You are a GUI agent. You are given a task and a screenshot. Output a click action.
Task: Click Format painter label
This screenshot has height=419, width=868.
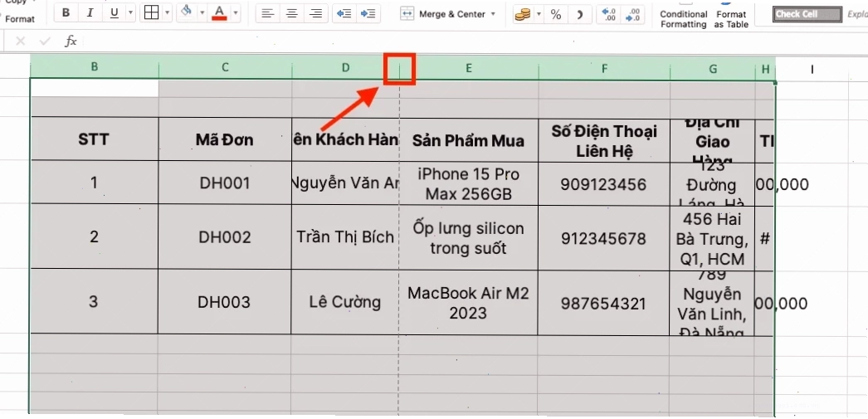pyautogui.click(x=20, y=19)
